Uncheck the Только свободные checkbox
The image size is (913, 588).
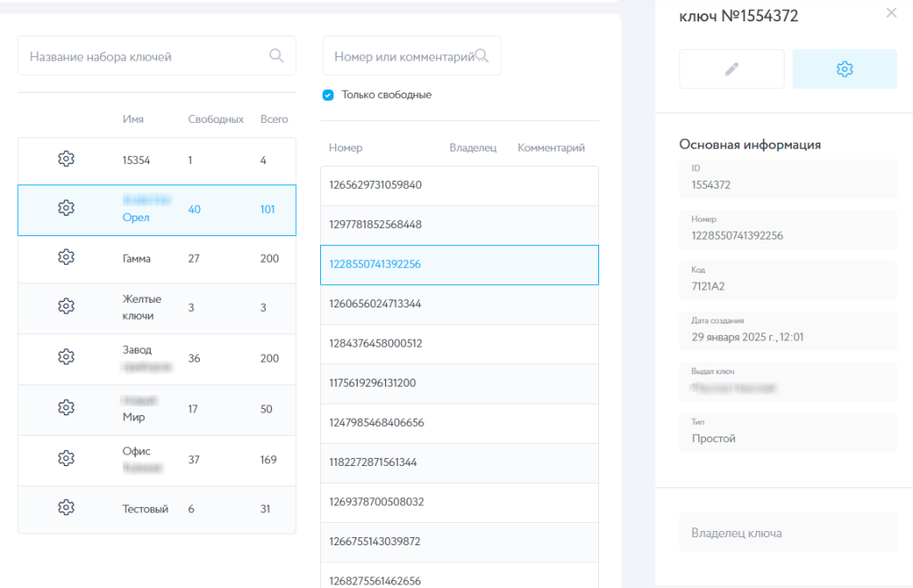point(329,94)
